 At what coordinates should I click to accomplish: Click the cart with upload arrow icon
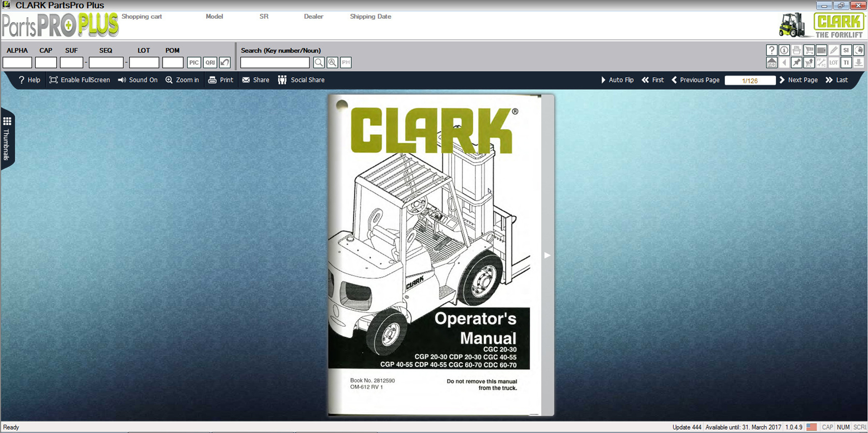[809, 63]
